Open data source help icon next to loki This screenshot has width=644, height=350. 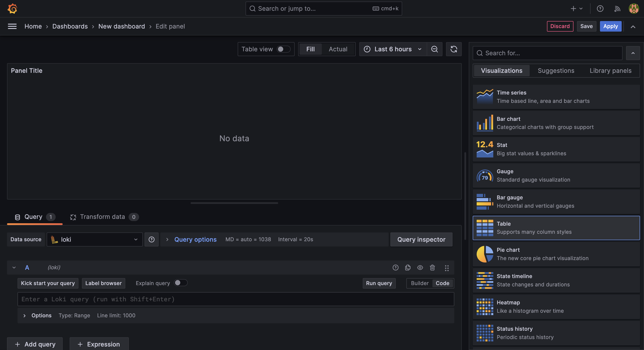(x=152, y=239)
